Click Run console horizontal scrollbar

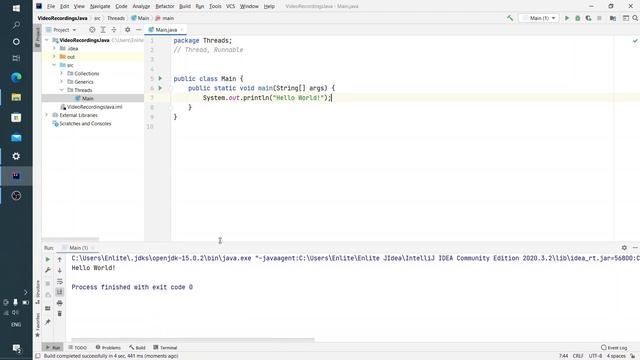pos(193,339)
